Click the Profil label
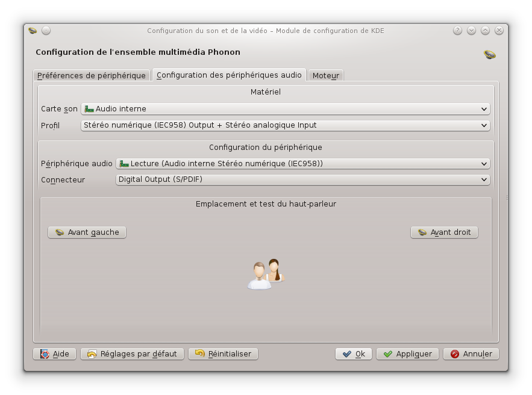The width and height of the screenshot is (532, 395). pos(50,126)
